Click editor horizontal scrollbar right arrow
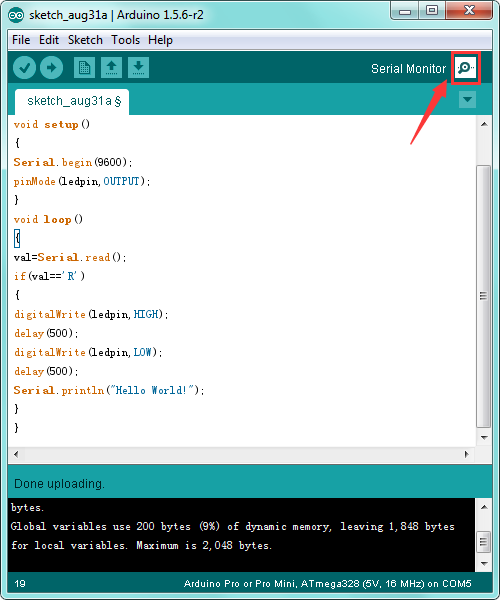This screenshot has height=600, width=500. point(466,454)
